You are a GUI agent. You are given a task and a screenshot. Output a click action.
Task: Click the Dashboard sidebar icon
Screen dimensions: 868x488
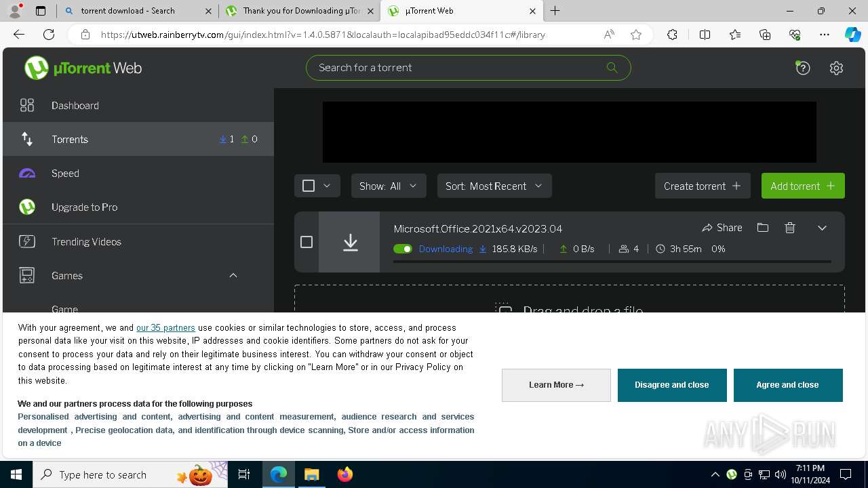point(27,105)
